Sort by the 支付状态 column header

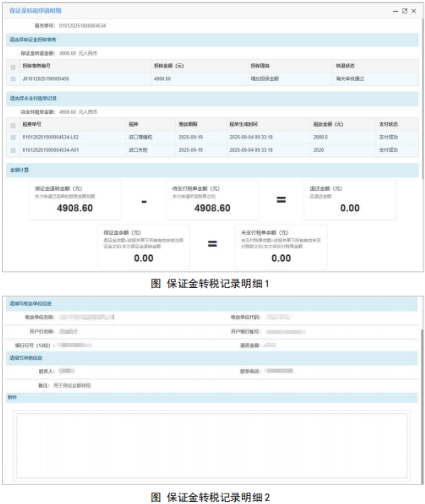coord(388,124)
